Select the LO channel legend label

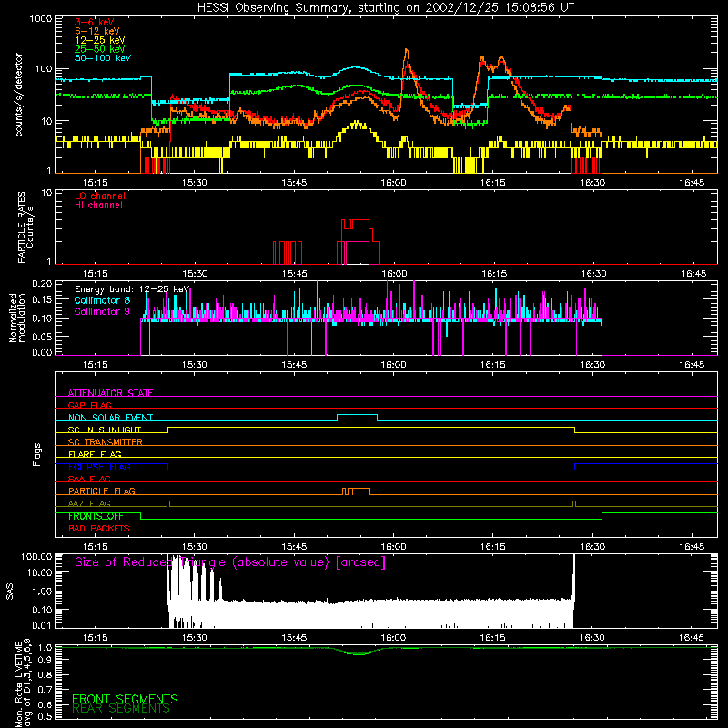[100, 196]
